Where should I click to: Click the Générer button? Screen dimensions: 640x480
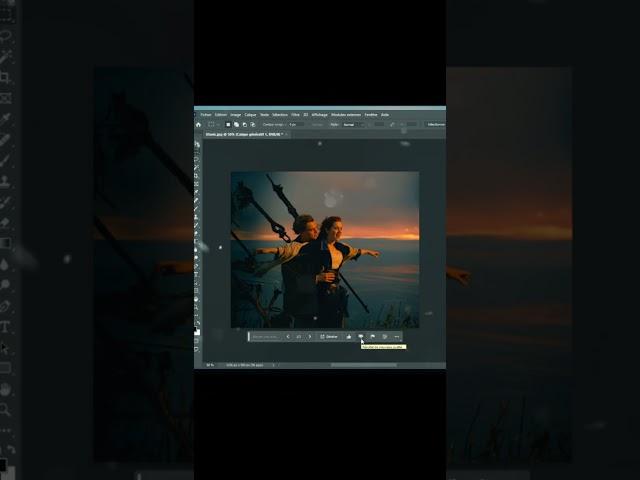tap(329, 337)
